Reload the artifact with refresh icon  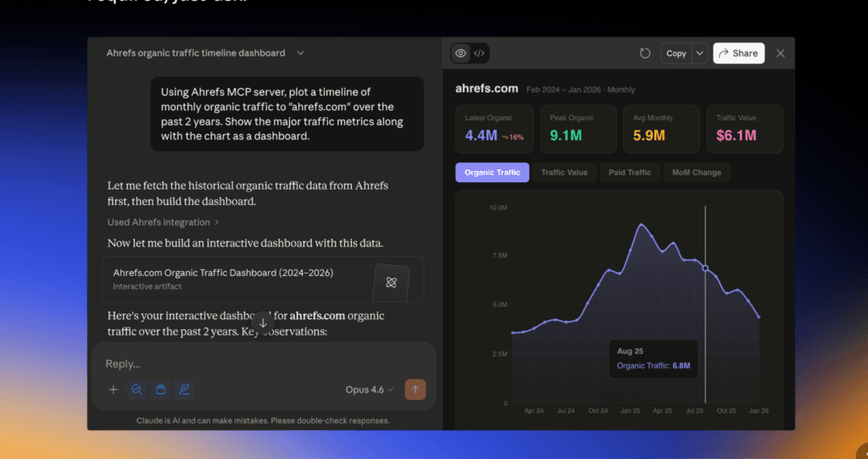645,53
